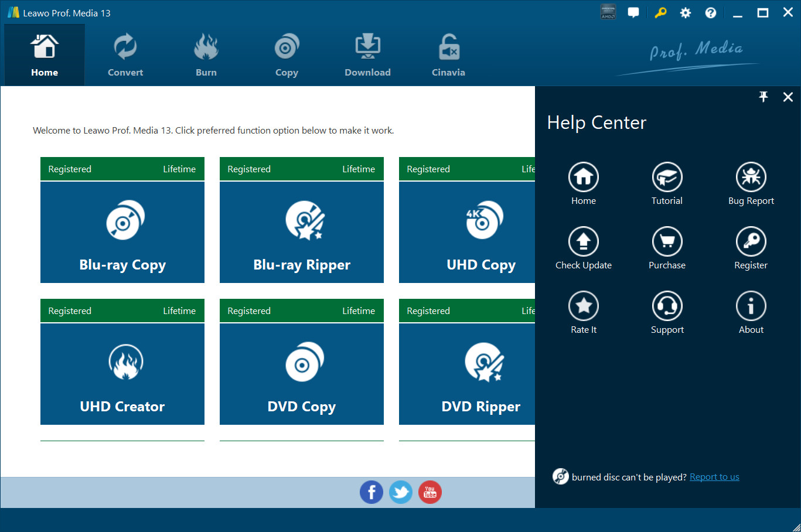Screen dimensions: 801x532
Task: Open the YouTube channel icon
Action: (430, 492)
